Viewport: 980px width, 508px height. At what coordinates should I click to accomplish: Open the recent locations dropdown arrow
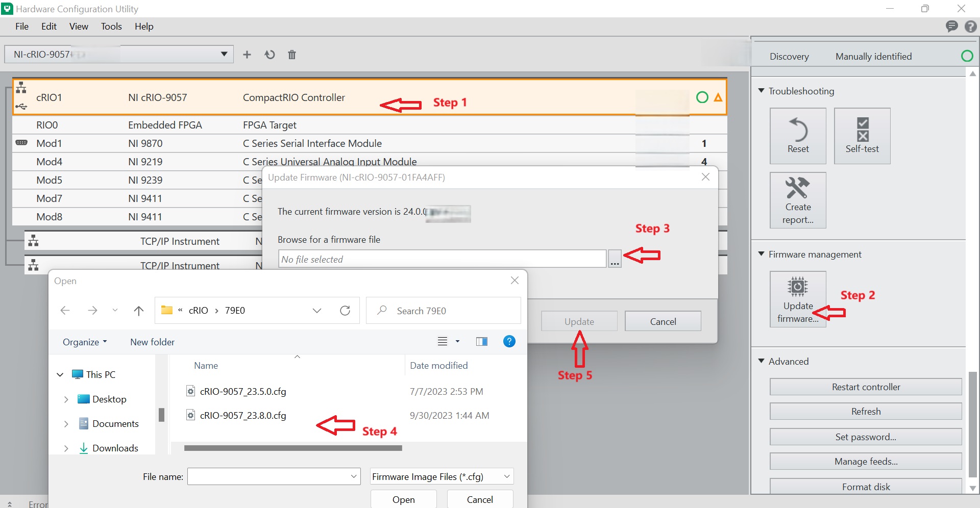coord(115,310)
